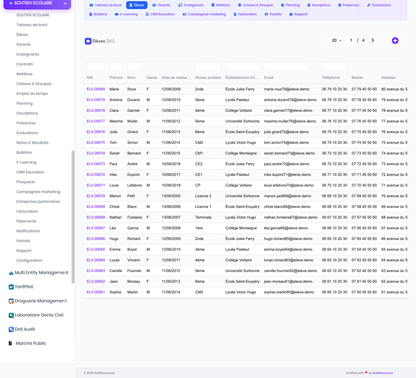This screenshot has height=378, width=416.
Task: Click the Réf. column filter field
Action: click(96, 66)
